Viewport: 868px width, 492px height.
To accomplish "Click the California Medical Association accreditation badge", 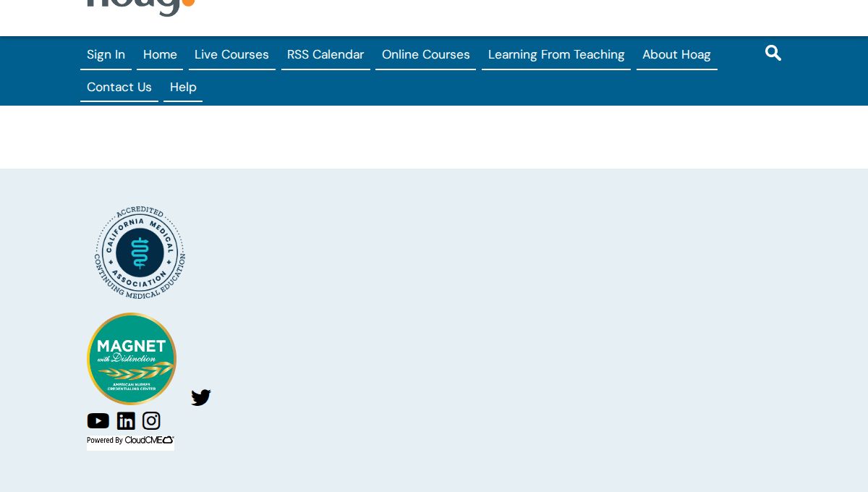I will (x=140, y=253).
